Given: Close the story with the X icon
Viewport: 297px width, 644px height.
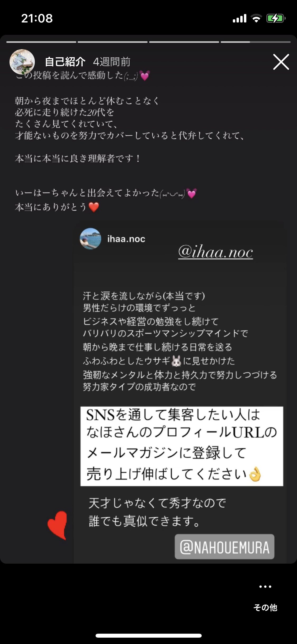Looking at the screenshot, I should 281,62.
